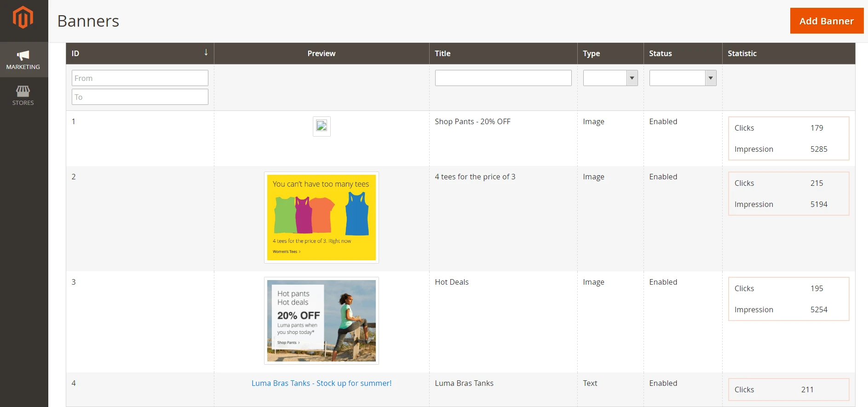This screenshot has height=407, width=868.
Task: Select title 'Shop Pants - 20% OFF'
Action: click(472, 121)
